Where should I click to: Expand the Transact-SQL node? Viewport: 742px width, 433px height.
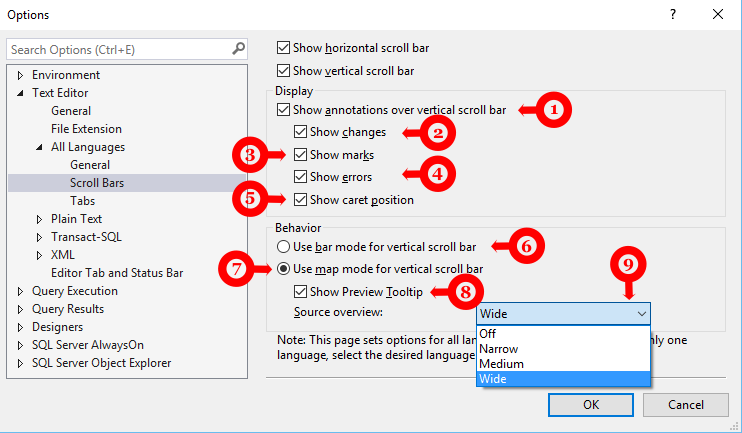click(40, 237)
